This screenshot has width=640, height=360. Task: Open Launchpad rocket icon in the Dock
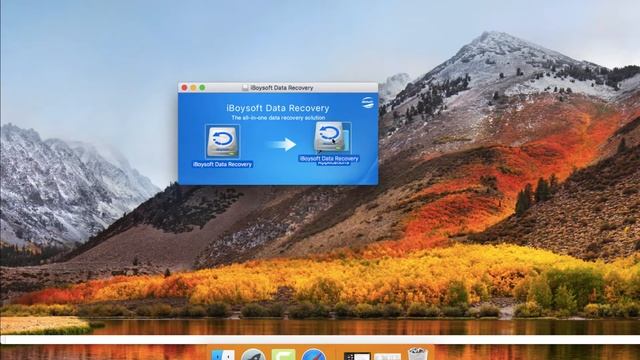[x=253, y=355]
